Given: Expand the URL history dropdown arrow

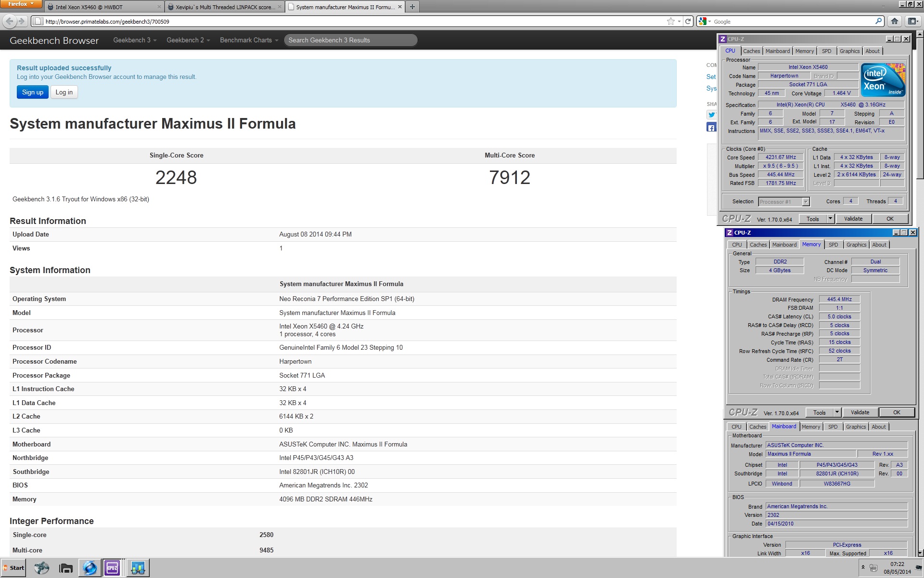Looking at the screenshot, I should [679, 21].
